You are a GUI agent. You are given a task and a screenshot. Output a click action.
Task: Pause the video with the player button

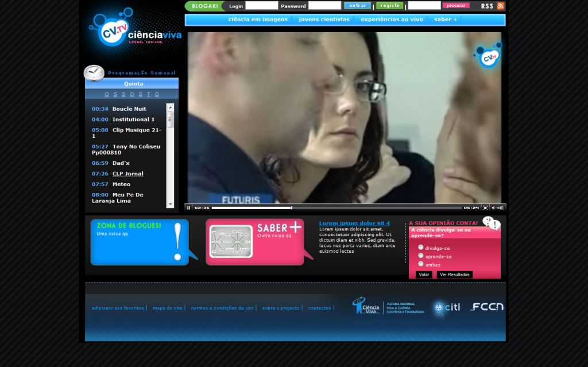coord(188,208)
